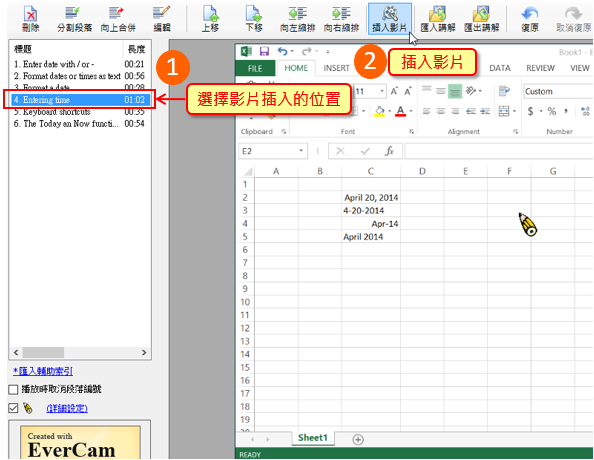Screen dimensions: 594x460
Task: Open the font size dropdown arrow
Action: [382, 91]
